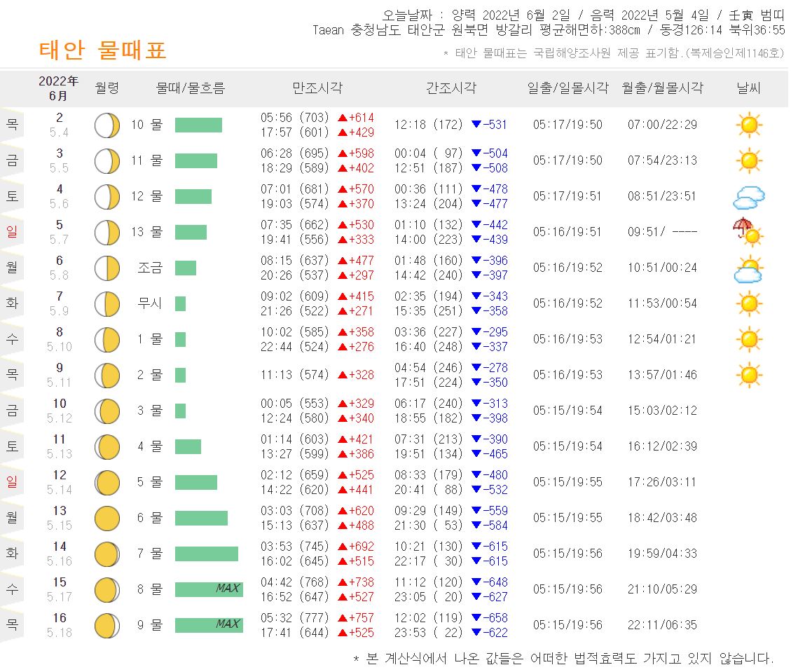The image size is (791, 672).
Task: Click the quarter moon icon on June 16
Action: click(x=106, y=625)
